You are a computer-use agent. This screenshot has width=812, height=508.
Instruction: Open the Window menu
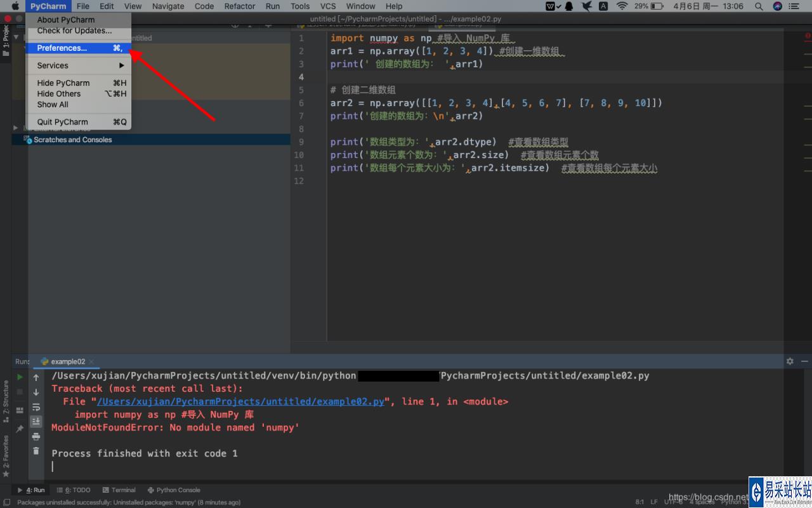click(360, 6)
